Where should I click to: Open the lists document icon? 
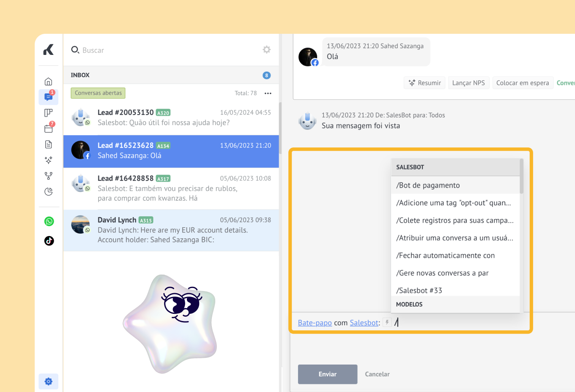coord(49,144)
